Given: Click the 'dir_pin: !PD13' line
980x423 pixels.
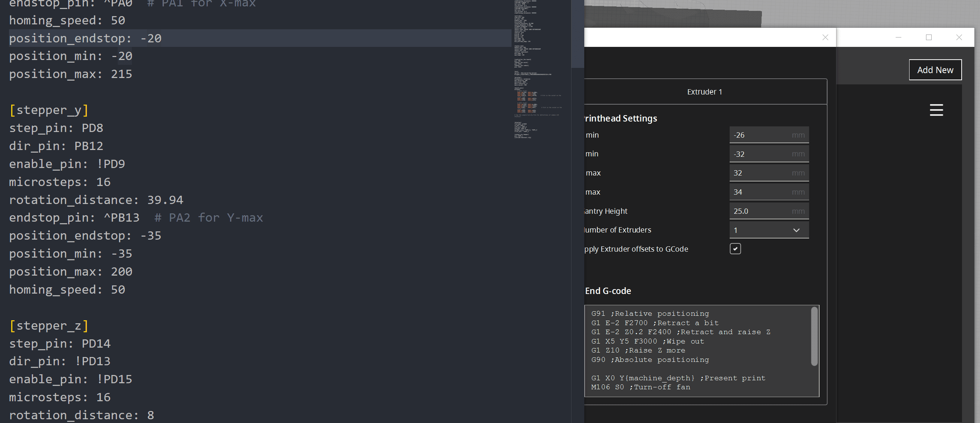Looking at the screenshot, I should (60, 361).
